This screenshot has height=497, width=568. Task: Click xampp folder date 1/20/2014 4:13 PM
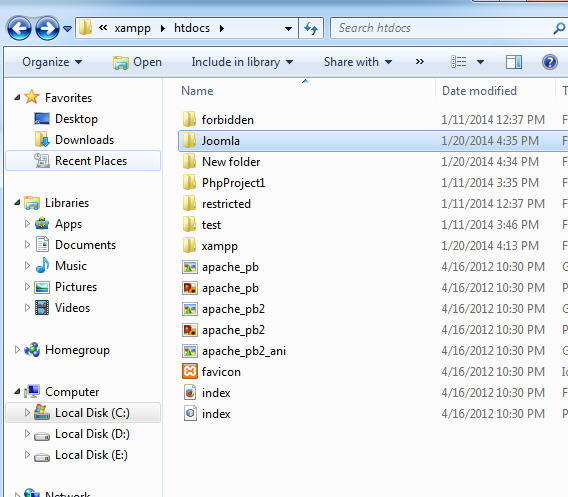click(490, 246)
